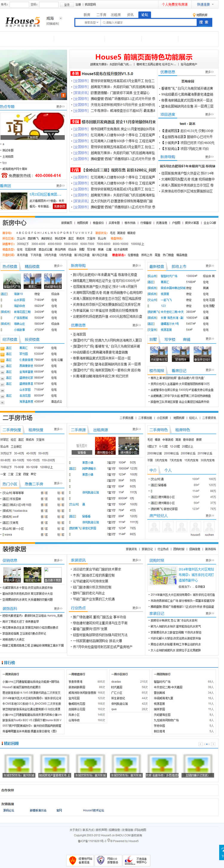
Task: Open the red flower 德州南街小区 listing image
Action: point(105,446)
